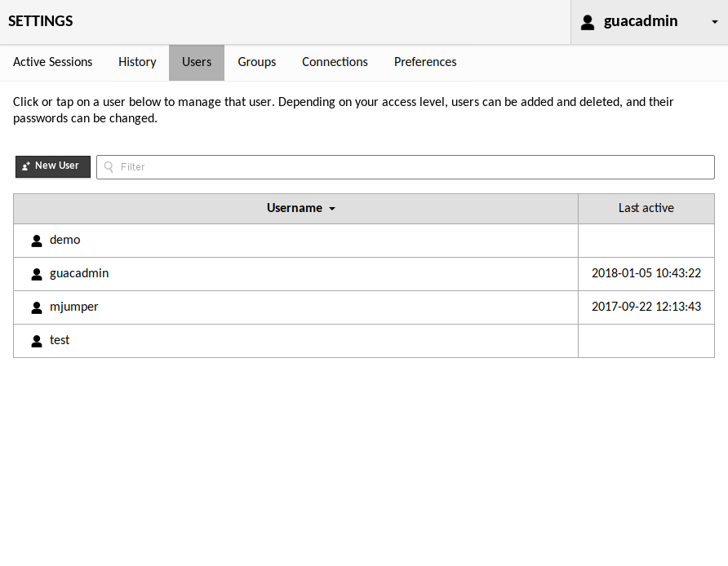Screen dimensions: 728x566
Task: Open the demo user account
Action: click(65, 240)
